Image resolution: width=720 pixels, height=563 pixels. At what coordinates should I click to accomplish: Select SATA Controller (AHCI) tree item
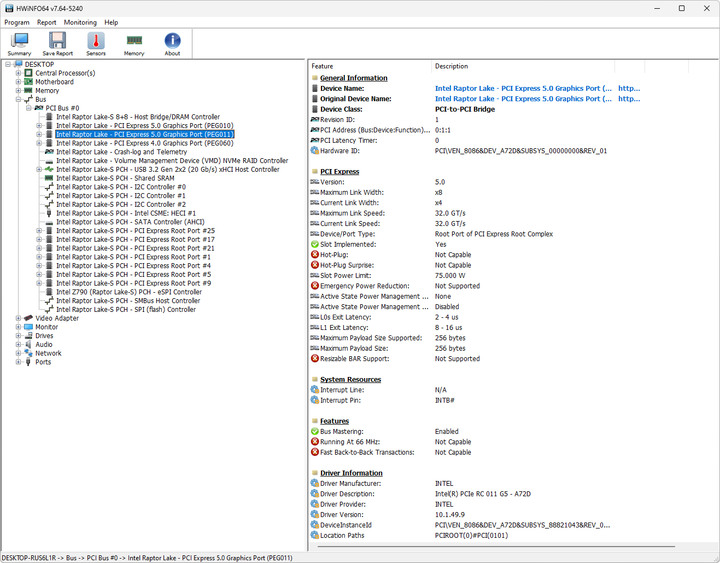tap(130, 222)
